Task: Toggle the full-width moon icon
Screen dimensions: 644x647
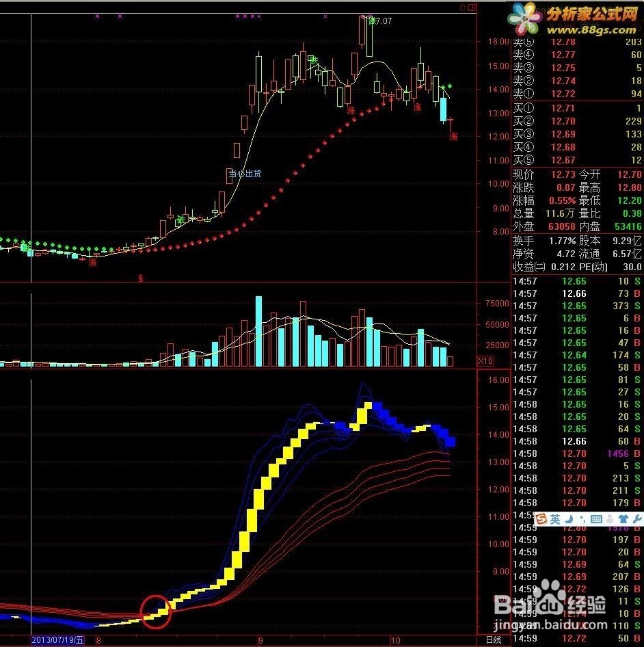Action: coord(568,519)
